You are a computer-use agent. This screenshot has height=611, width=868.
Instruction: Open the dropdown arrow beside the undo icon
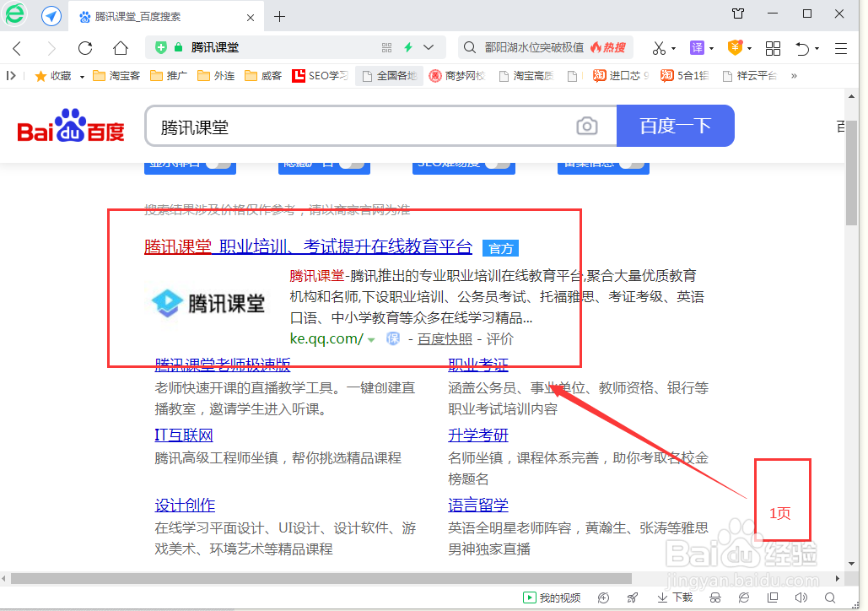point(817,49)
